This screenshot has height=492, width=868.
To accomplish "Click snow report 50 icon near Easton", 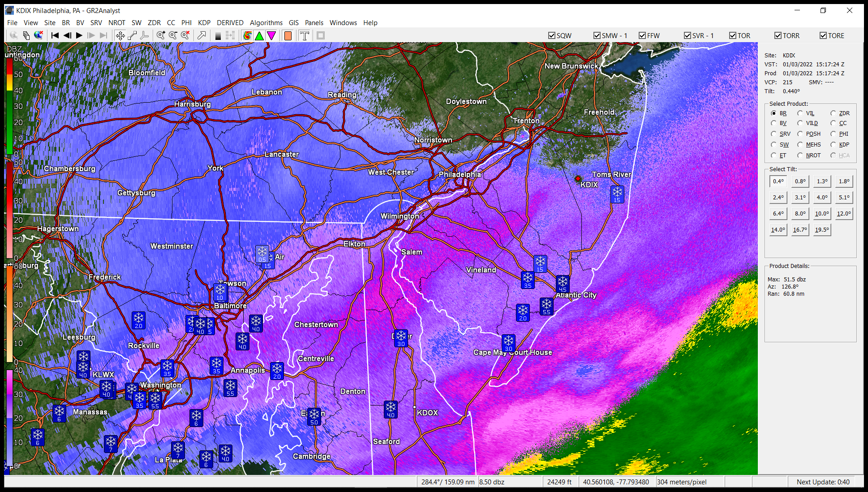I will [x=314, y=416].
